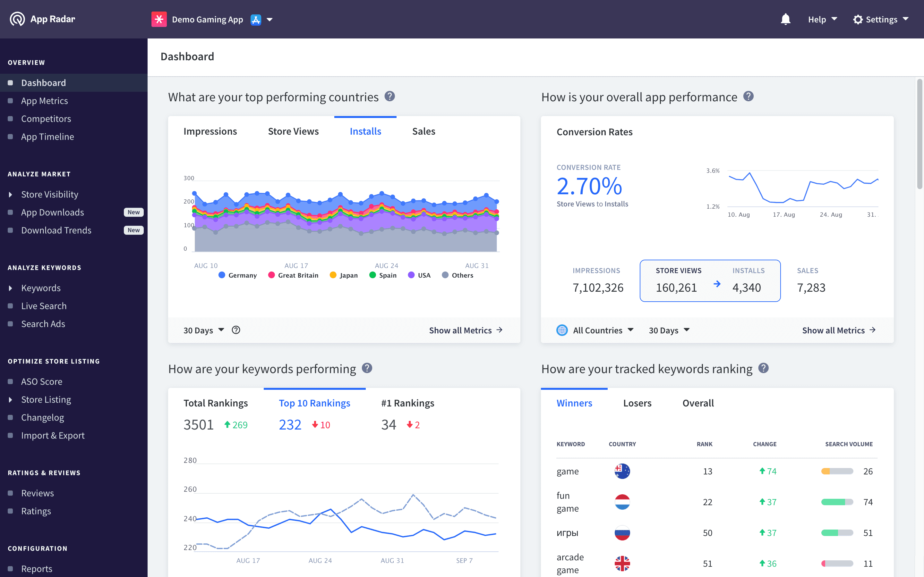Click the search volume bar for fun game
The height and width of the screenshot is (577, 924).
pos(837,502)
